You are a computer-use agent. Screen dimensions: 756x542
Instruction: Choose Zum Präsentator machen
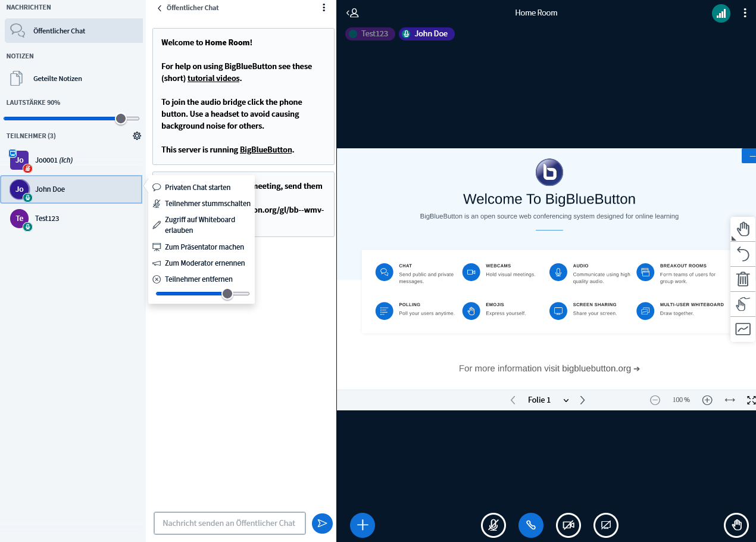pos(204,247)
